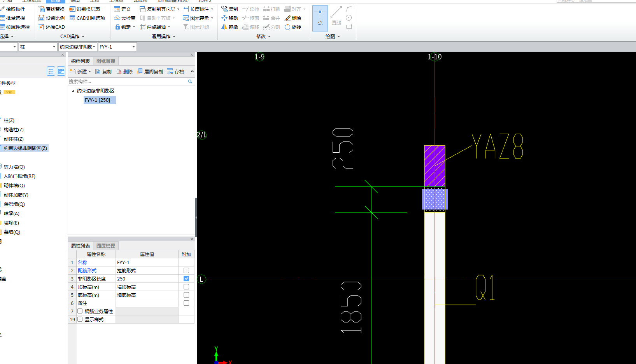Screen dimensions: 636x364
Task: Expand the 绘图 group menu
Action: click(x=333, y=36)
